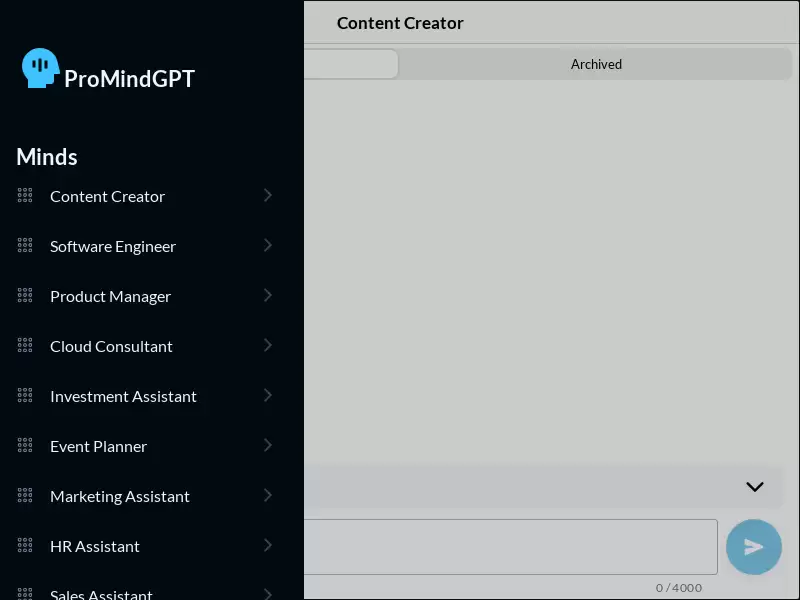The image size is (800, 600).
Task: Switch to the Archived tab
Action: 596,64
